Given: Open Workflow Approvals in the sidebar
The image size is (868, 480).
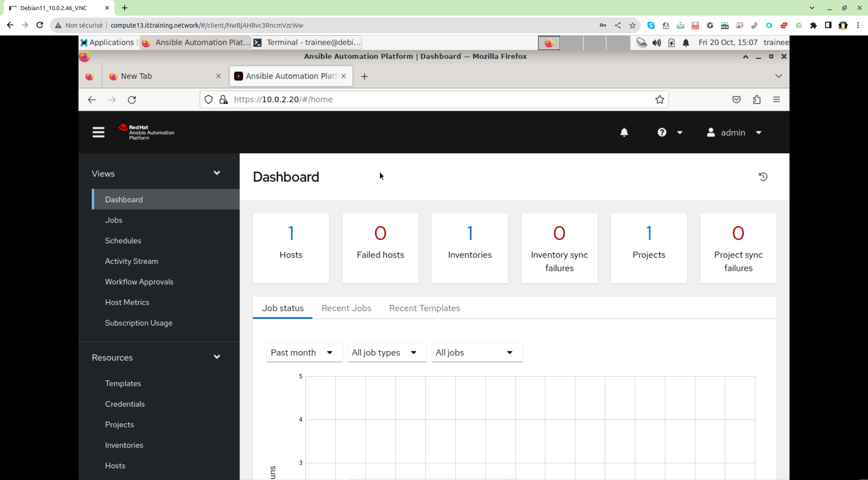Looking at the screenshot, I should 139,282.
